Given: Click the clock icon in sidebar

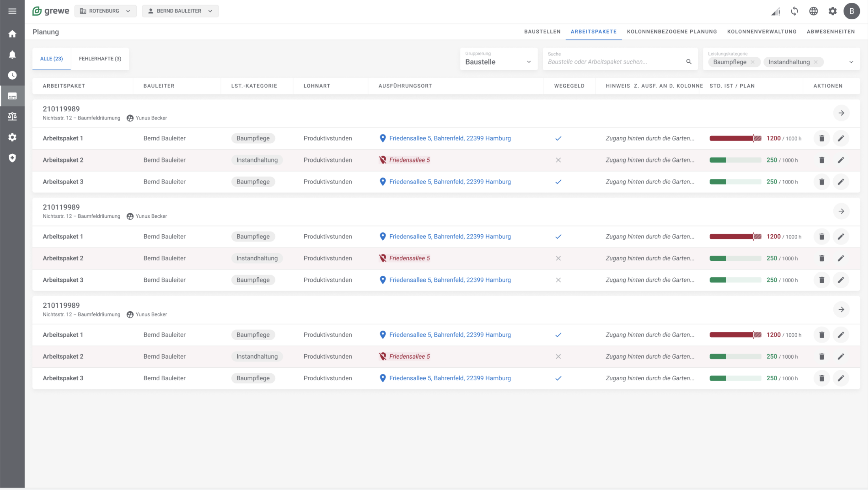Looking at the screenshot, I should (x=12, y=75).
